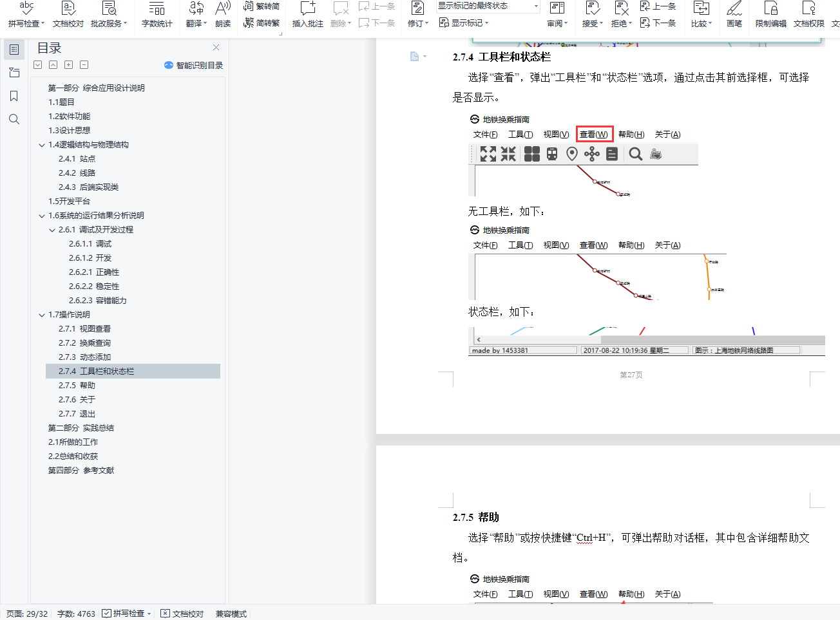Click the 第27页 page footer
The width and height of the screenshot is (840, 620).
(631, 375)
